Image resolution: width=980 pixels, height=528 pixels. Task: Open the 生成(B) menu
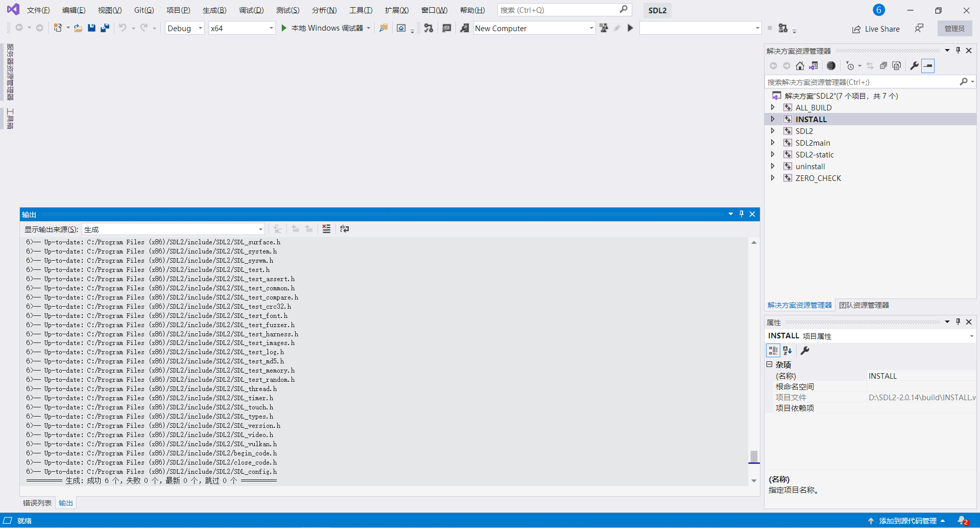point(214,10)
